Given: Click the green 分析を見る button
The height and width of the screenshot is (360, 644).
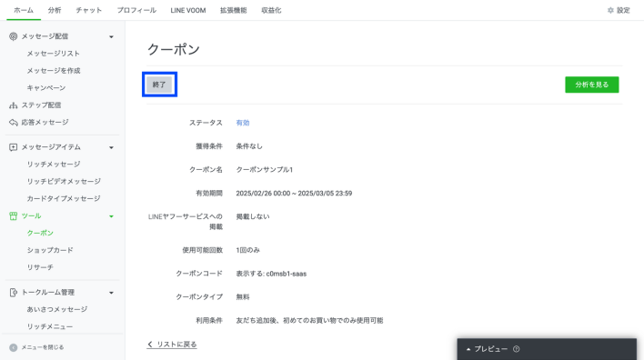Looking at the screenshot, I should (592, 85).
